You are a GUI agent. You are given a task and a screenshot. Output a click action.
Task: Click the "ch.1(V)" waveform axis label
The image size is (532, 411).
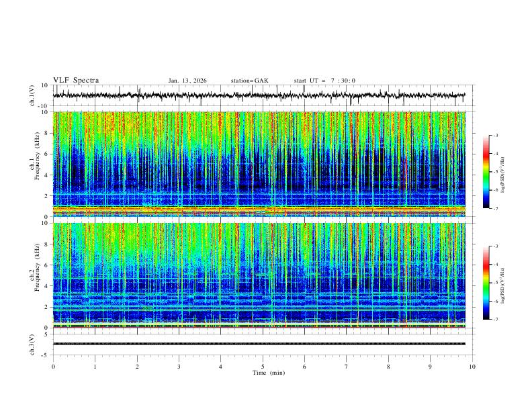[32, 95]
